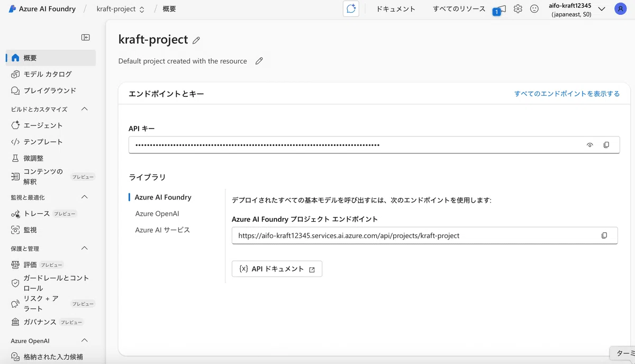Select the Azure AI Foundry library tab
Screen dimensions: 635x364
coord(163,197)
